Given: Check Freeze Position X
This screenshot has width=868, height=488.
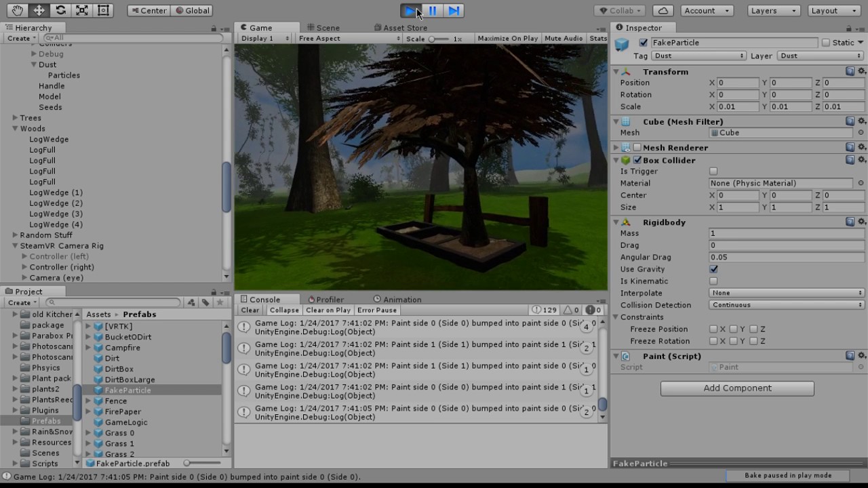Looking at the screenshot, I should 713,329.
